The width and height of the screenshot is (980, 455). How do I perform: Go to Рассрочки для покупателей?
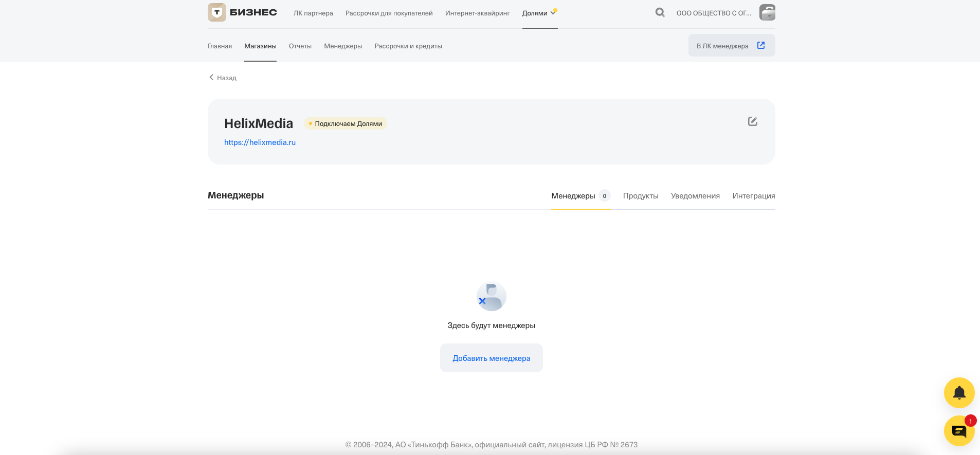389,13
